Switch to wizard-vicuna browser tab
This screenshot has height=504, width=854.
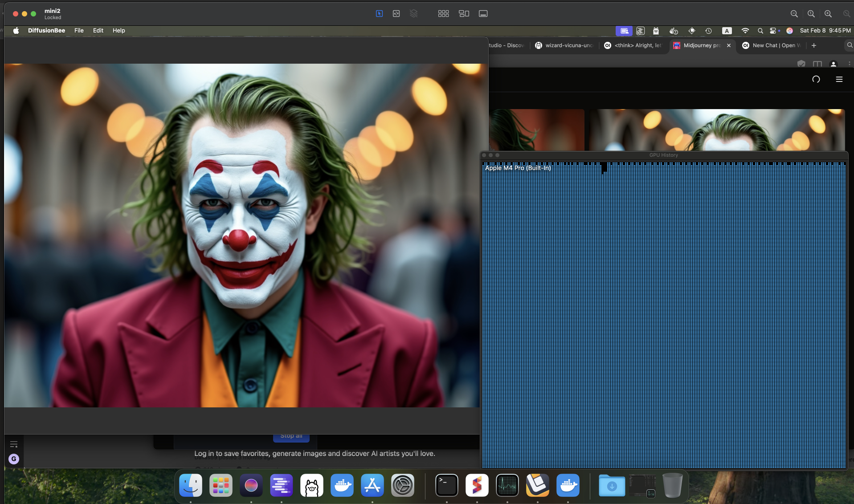coord(564,45)
